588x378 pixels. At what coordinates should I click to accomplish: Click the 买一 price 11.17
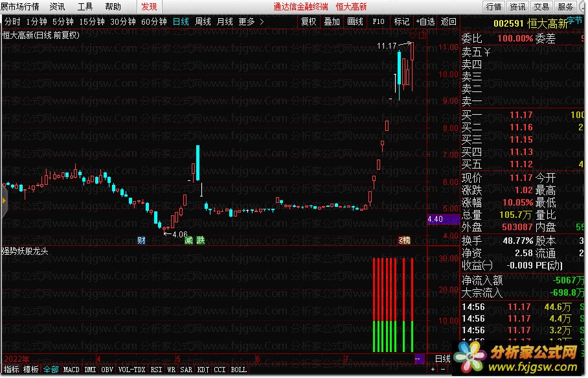521,115
